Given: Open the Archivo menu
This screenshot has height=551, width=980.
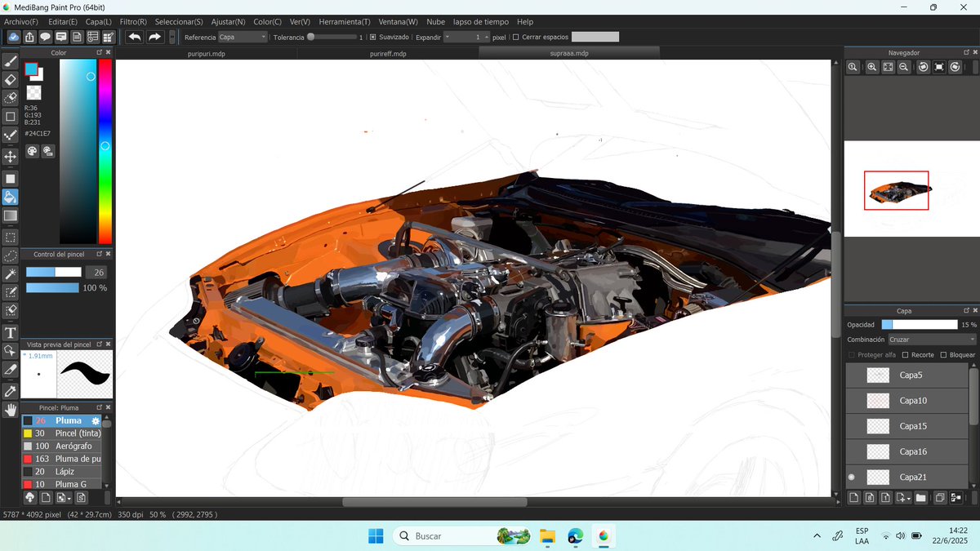Looking at the screenshot, I should (x=21, y=21).
